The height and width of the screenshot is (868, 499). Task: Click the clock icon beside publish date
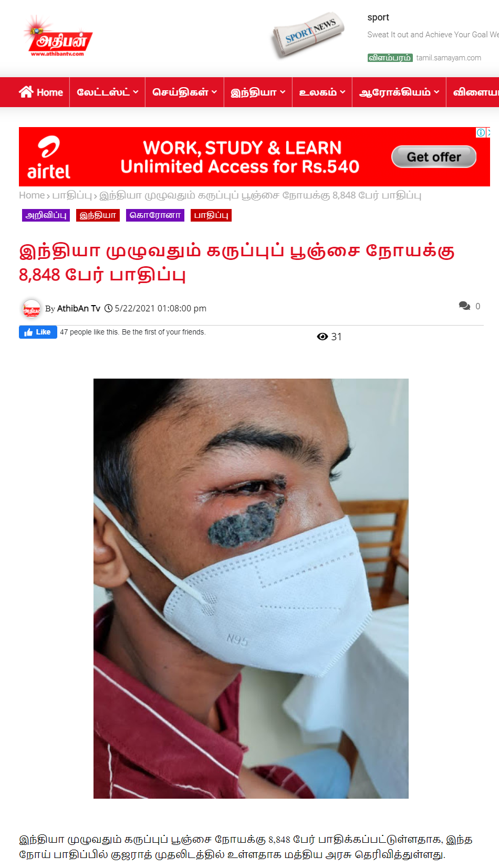point(108,308)
